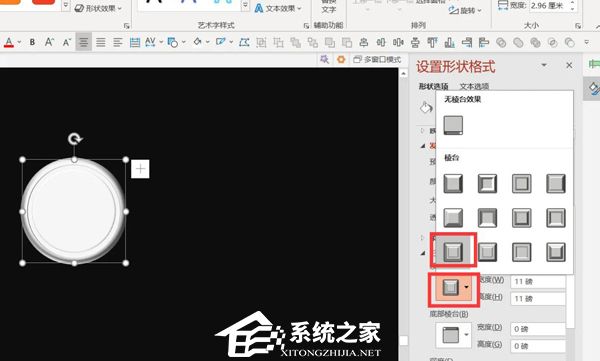Click top bevel 宽度(W) 11 磅 field
This screenshot has width=600, height=361.
538,281
